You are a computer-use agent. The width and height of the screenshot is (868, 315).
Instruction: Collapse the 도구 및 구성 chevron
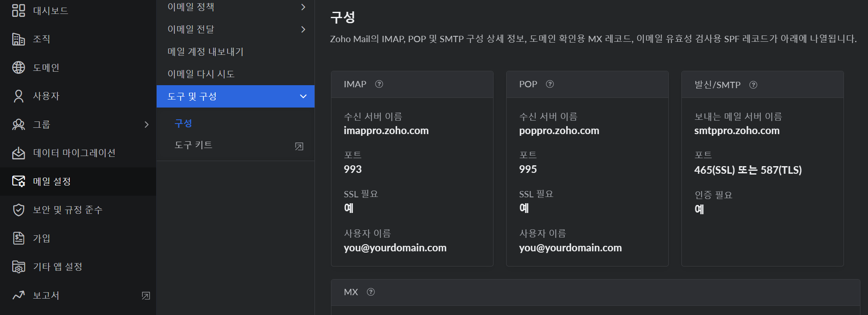point(303,96)
